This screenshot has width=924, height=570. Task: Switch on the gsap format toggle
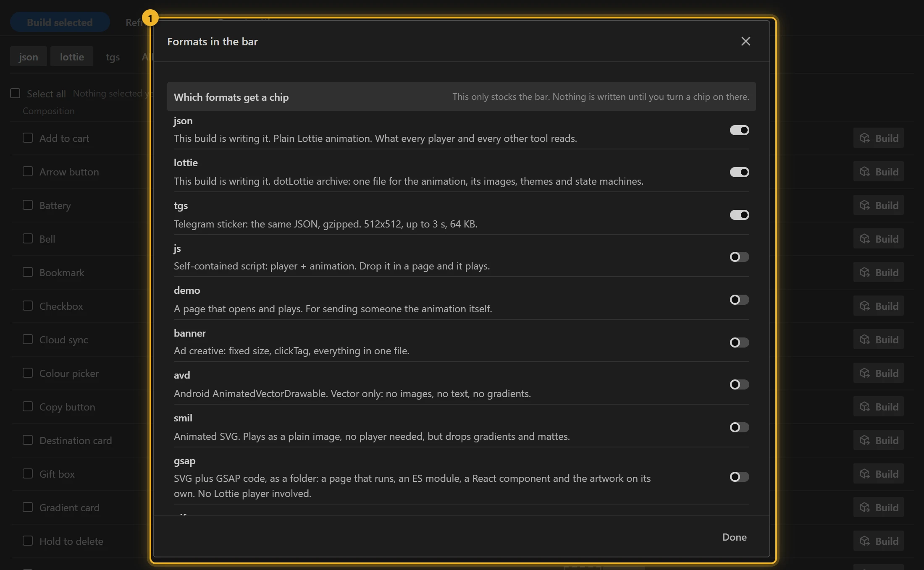739,477
